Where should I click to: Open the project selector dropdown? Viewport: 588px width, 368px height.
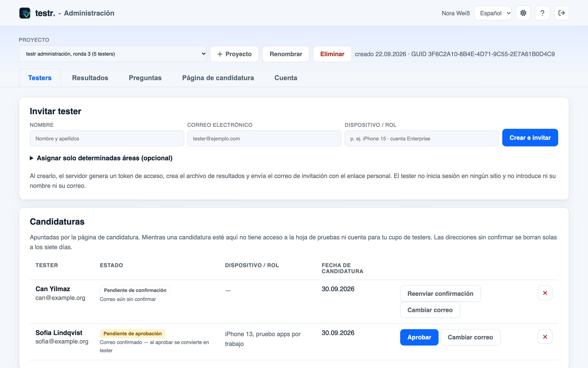click(113, 54)
